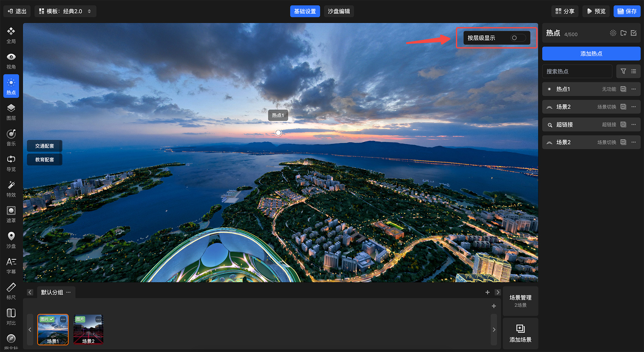Click the 添加热点 button
This screenshot has width=644, height=352.
(x=591, y=54)
